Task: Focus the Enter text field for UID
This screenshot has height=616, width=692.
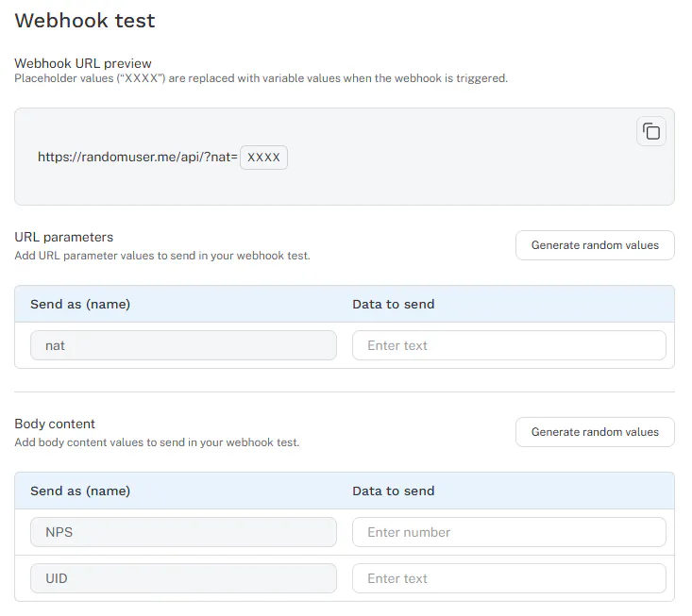Action: (x=509, y=578)
